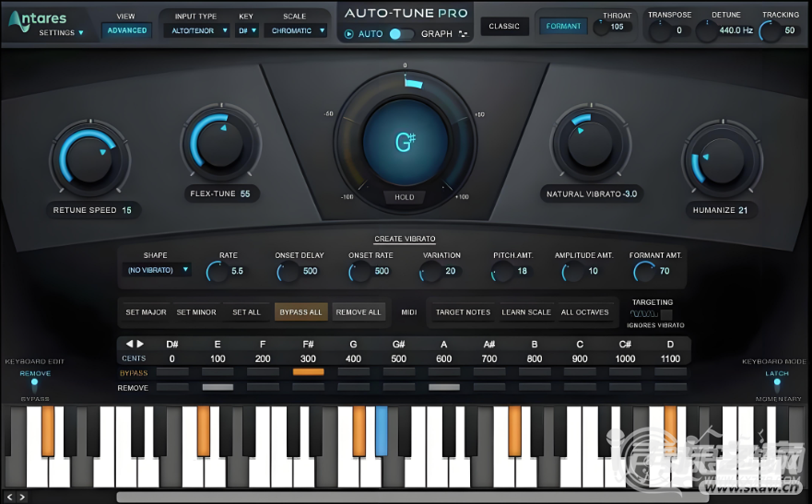Toggle Keyboard Edit Remove/Bypass switch
This screenshot has height=504, width=812.
[x=35, y=385]
